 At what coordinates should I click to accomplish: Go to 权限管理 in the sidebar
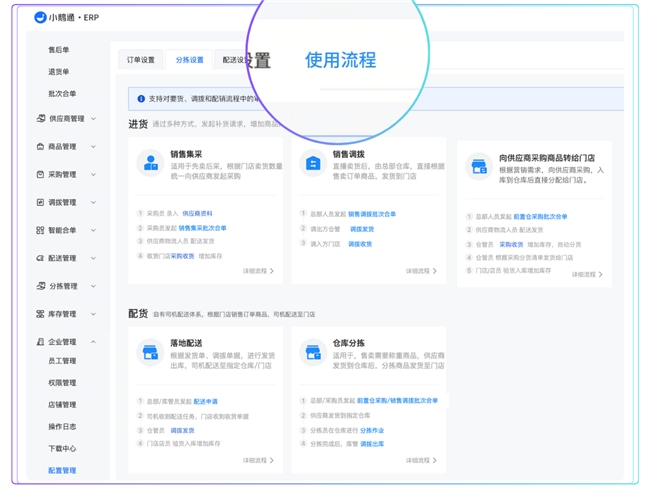tap(62, 383)
